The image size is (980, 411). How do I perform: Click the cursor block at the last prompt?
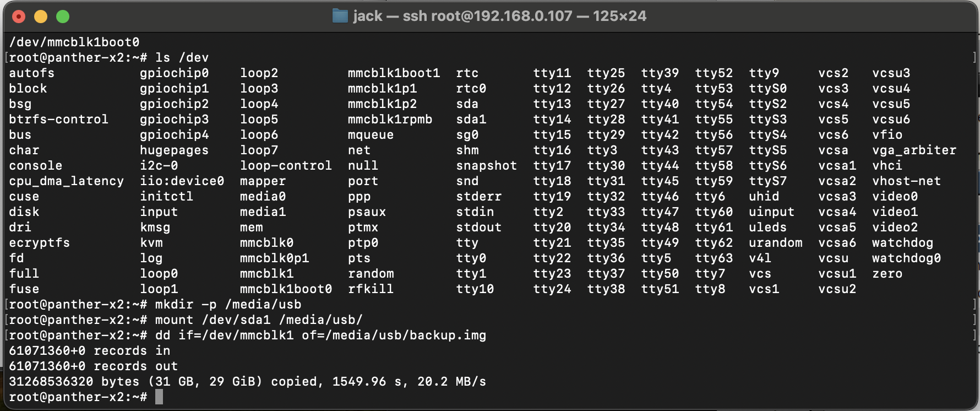tap(159, 397)
